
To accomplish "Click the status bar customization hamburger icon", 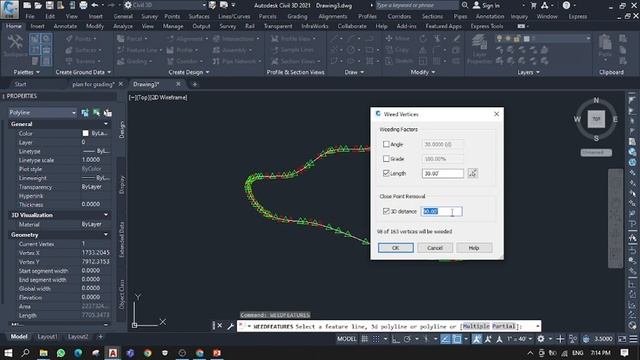I will point(633,339).
